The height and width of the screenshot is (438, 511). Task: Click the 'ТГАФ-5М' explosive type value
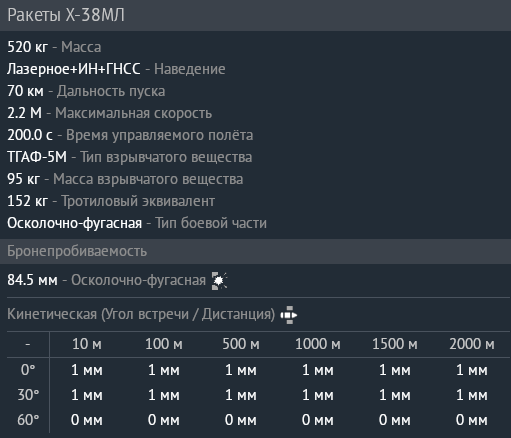click(x=37, y=157)
